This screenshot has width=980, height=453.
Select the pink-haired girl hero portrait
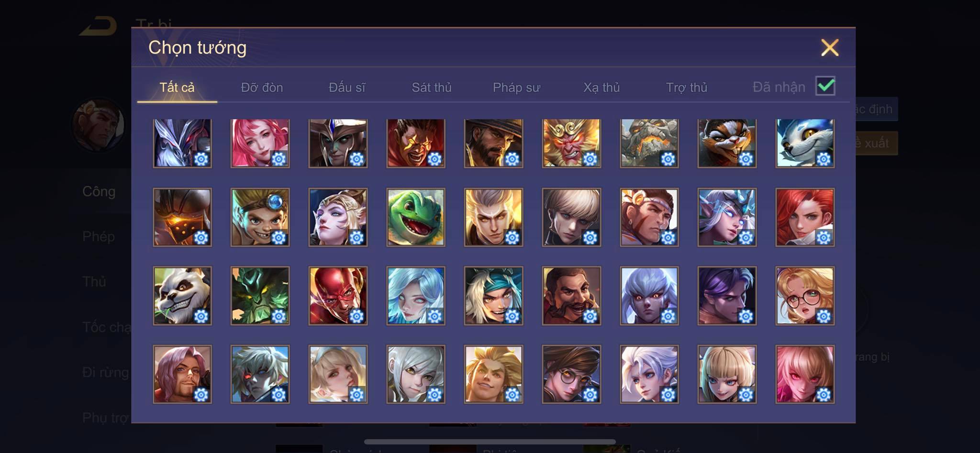260,143
